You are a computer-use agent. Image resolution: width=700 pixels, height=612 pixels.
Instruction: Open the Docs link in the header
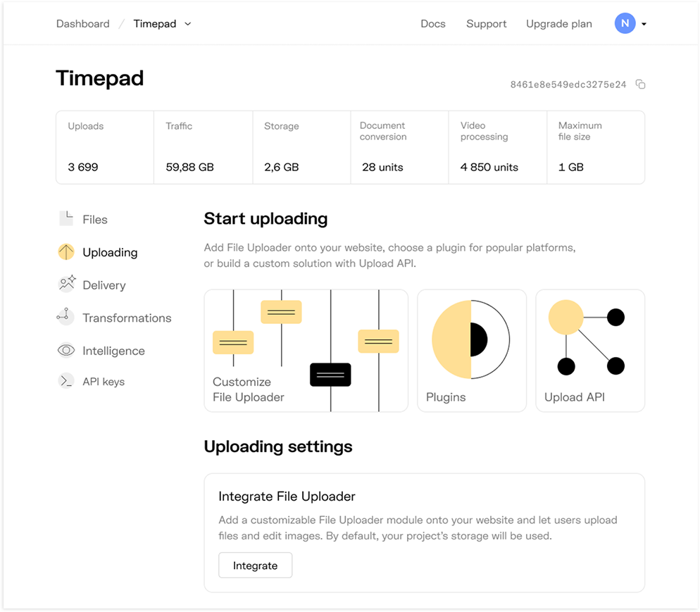coord(432,24)
